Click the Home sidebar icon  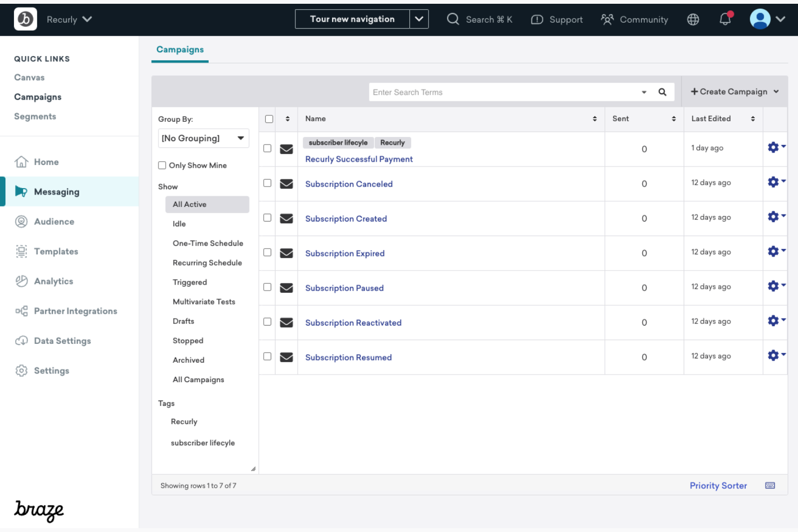pyautogui.click(x=22, y=162)
